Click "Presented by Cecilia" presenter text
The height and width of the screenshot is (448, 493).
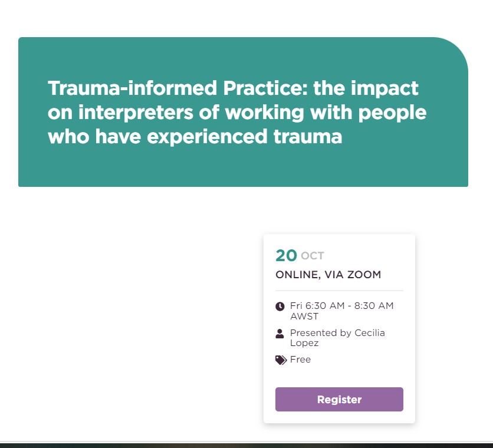(x=337, y=332)
